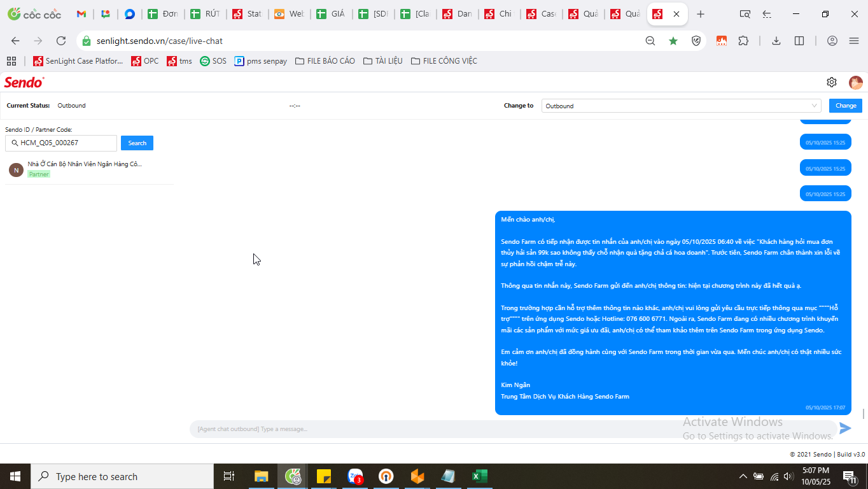The width and height of the screenshot is (868, 489).
Task: Open the Windows Start menu
Action: click(x=15, y=476)
